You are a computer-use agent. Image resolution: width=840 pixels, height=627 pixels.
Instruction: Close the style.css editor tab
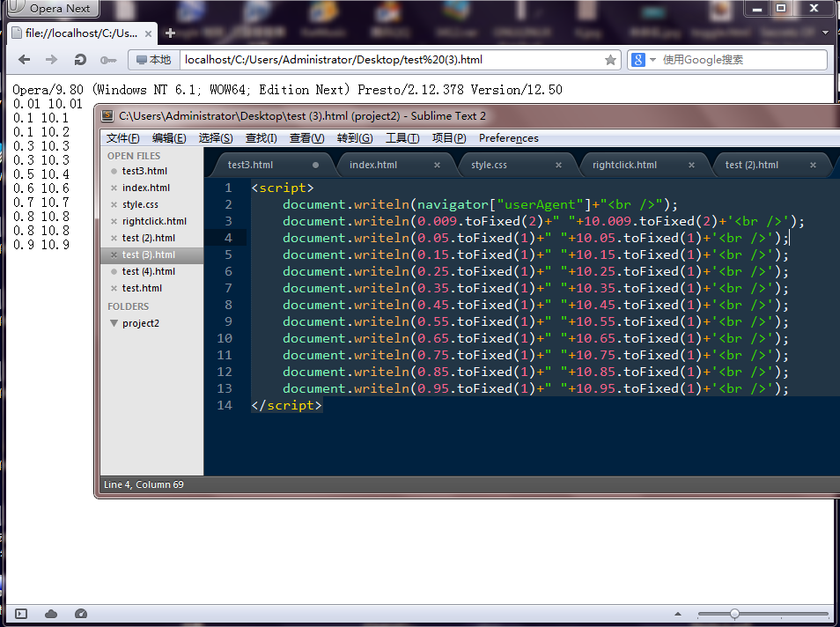[559, 165]
